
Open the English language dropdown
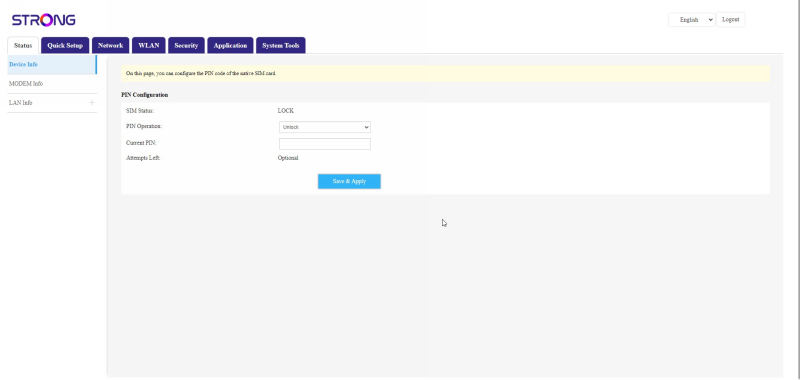[x=692, y=20]
